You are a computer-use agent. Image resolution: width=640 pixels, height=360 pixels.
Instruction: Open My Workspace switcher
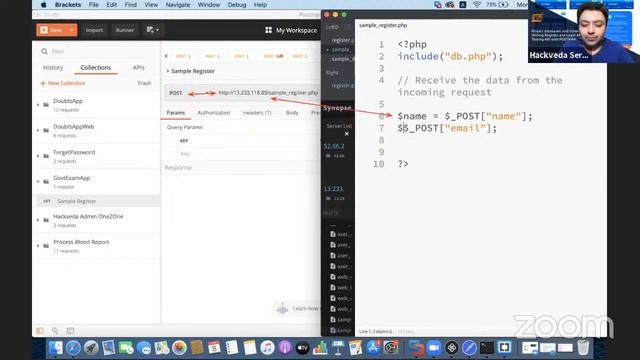pos(291,30)
